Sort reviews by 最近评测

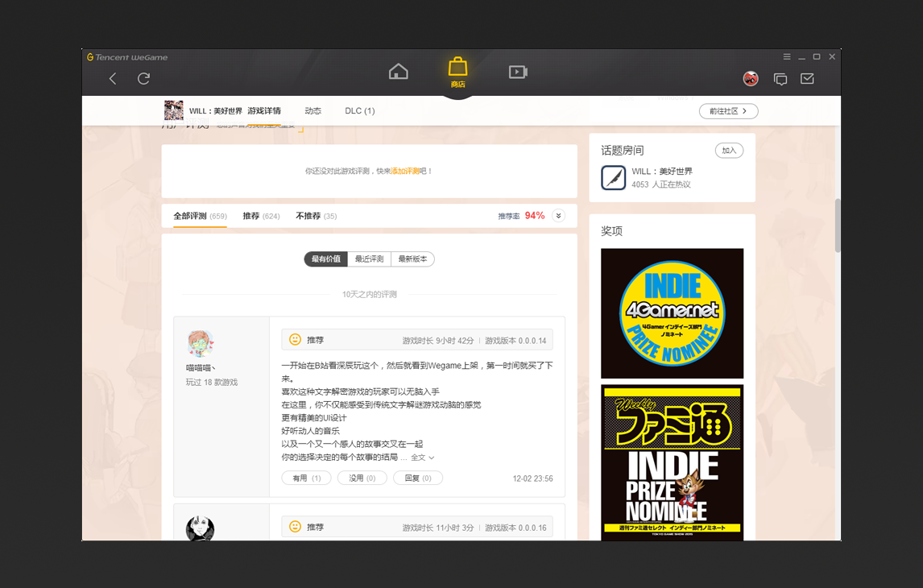pyautogui.click(x=369, y=259)
